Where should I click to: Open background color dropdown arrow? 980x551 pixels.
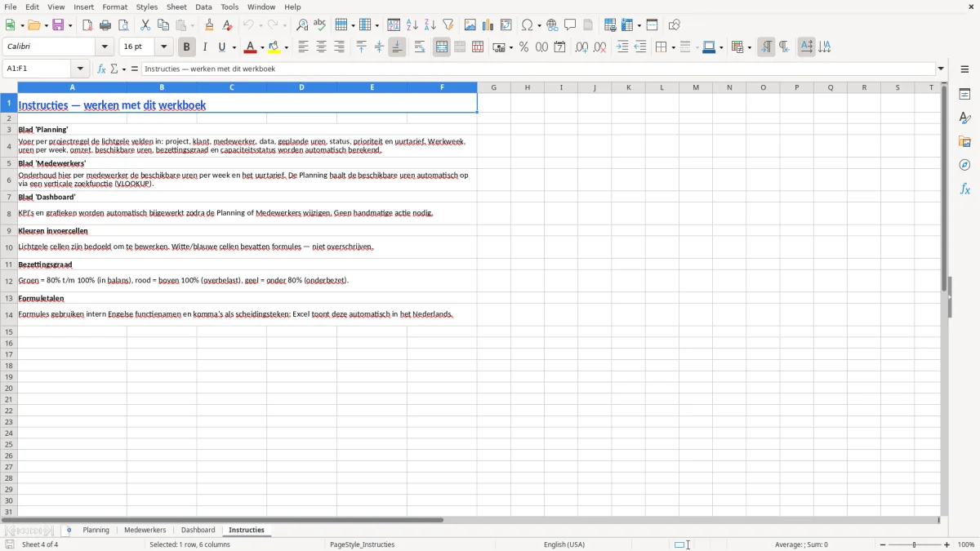pyautogui.click(x=286, y=47)
